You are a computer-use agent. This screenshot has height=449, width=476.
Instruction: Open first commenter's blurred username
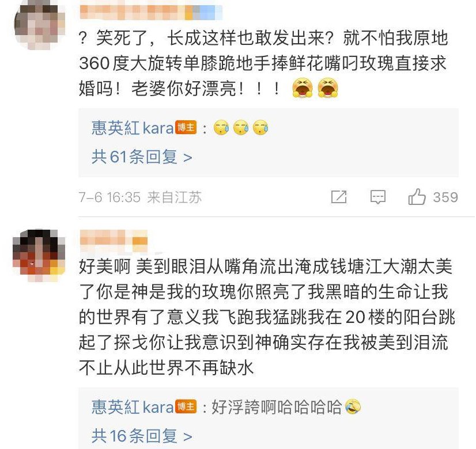151,12
